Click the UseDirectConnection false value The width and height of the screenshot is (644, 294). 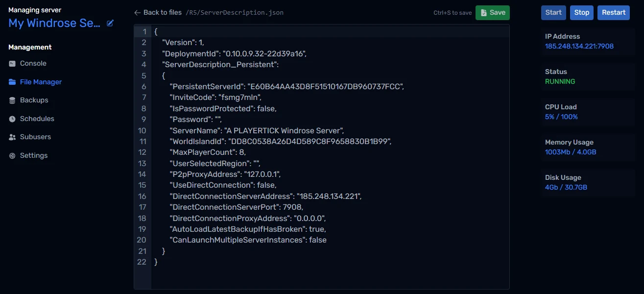tap(266, 185)
